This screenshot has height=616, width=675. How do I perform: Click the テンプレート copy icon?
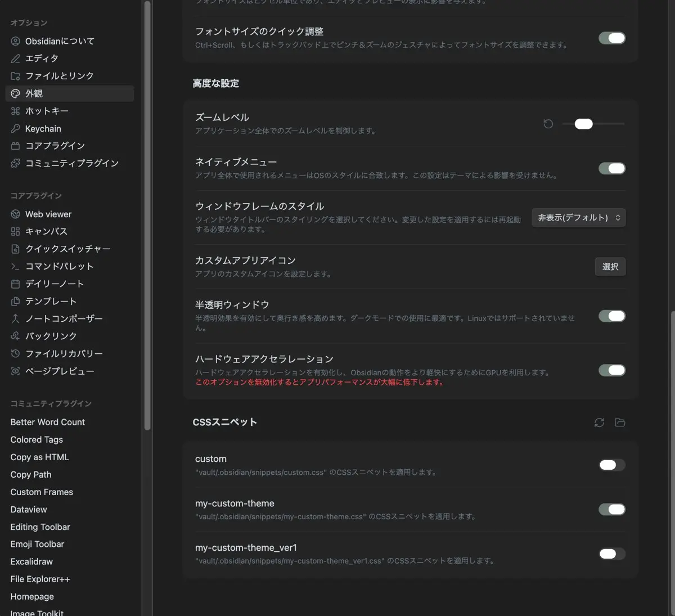coord(15,301)
